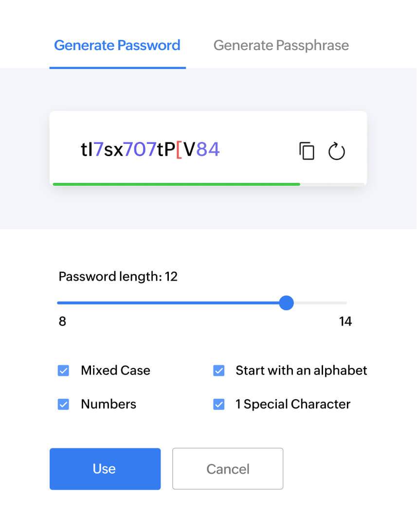This screenshot has width=417, height=532.
Task: Select the Generate Password tab
Action: pos(117,45)
